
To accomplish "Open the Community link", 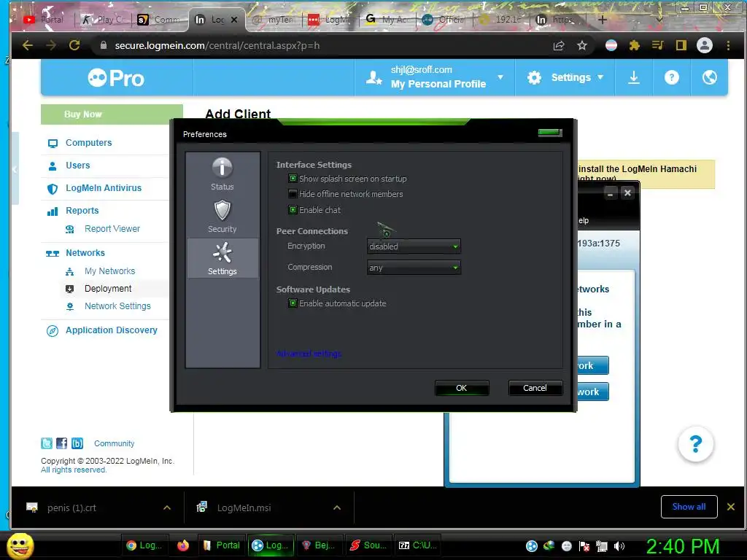I will (114, 443).
